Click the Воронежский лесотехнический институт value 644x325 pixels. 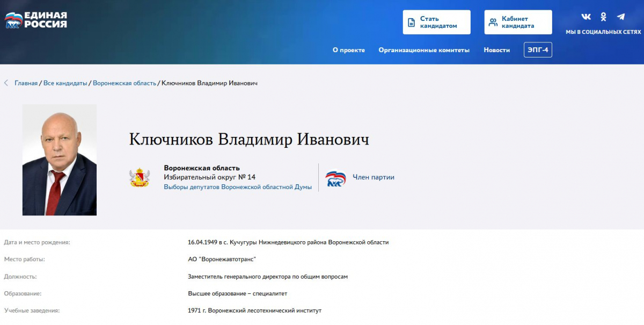pos(254,310)
